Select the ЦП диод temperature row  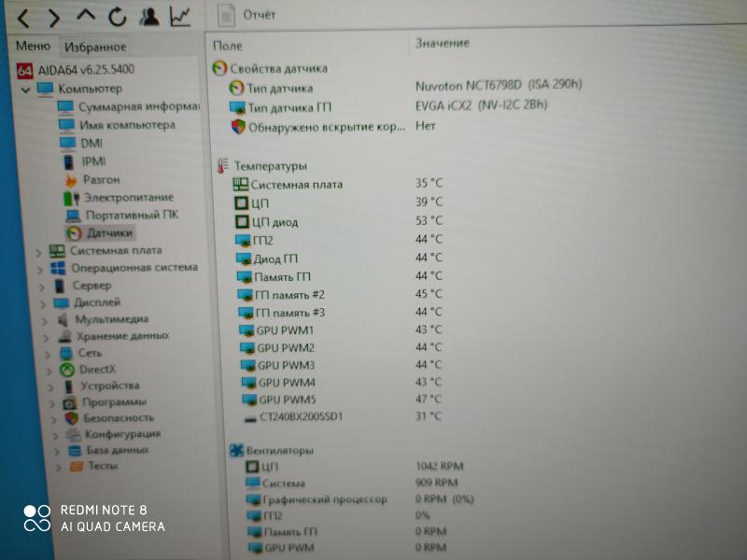point(275,221)
